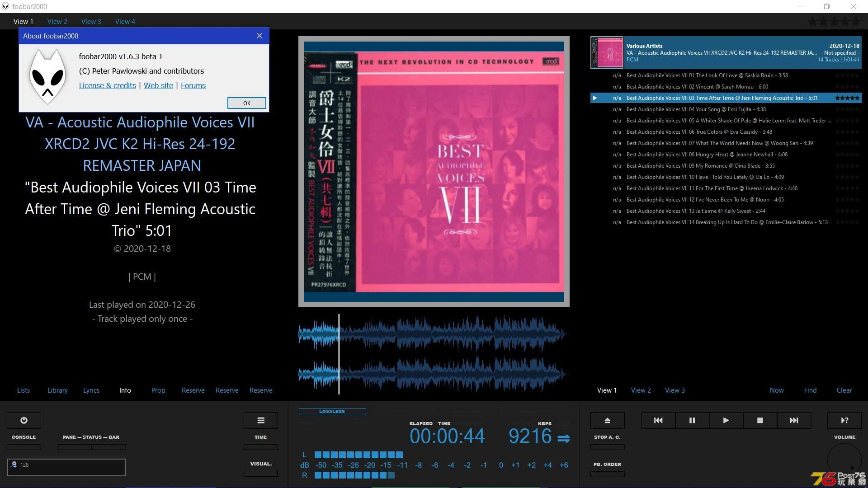Click the Find button under the playlist
Screen dimensions: 868x488
pos(811,390)
